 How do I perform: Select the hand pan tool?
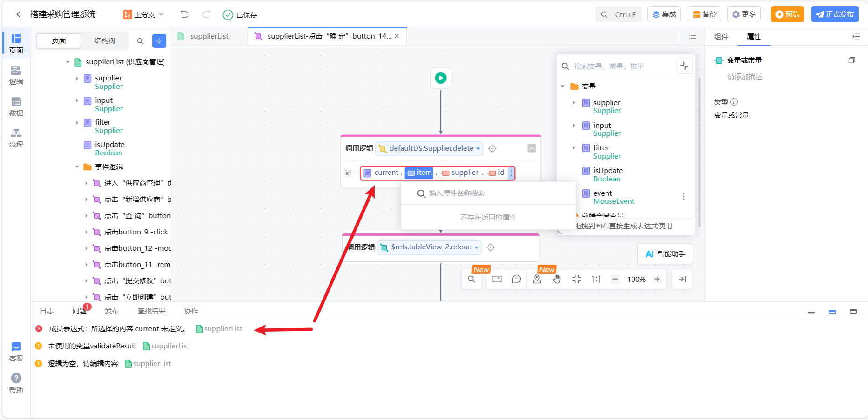(557, 280)
